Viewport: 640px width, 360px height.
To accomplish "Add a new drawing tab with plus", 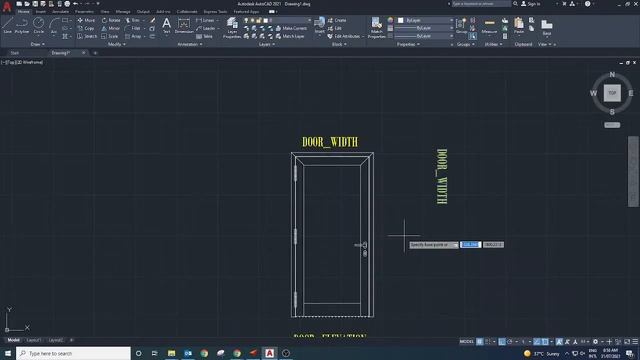I will click(95, 53).
